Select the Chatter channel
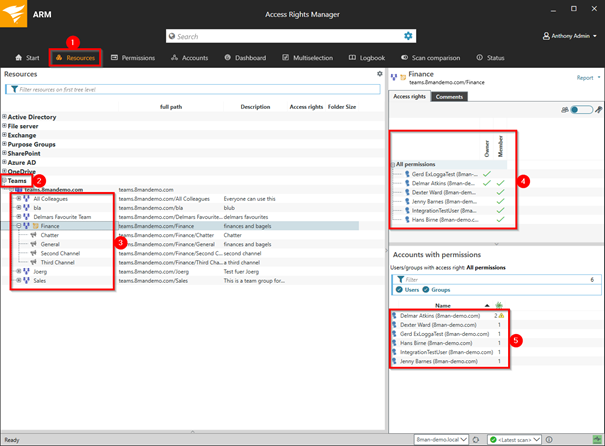 49,235
